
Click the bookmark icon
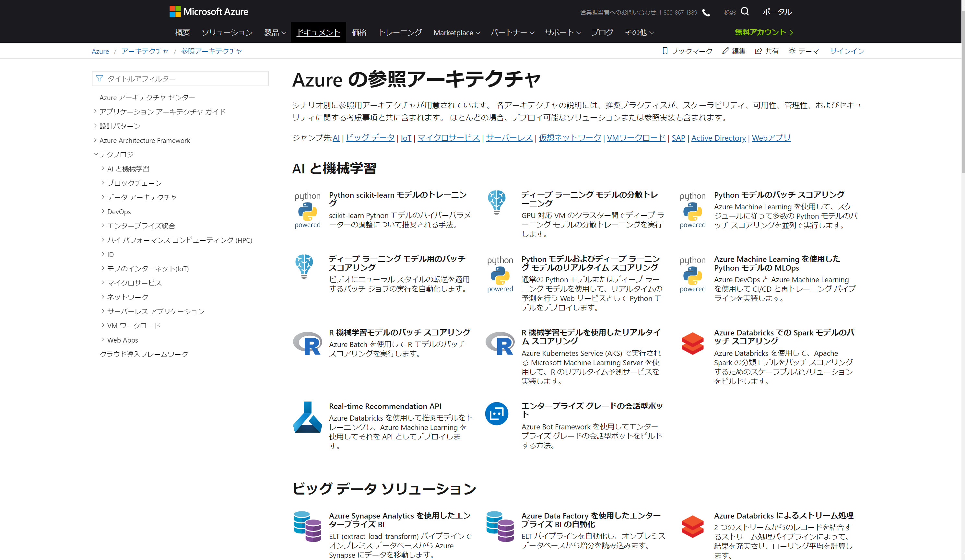point(665,51)
